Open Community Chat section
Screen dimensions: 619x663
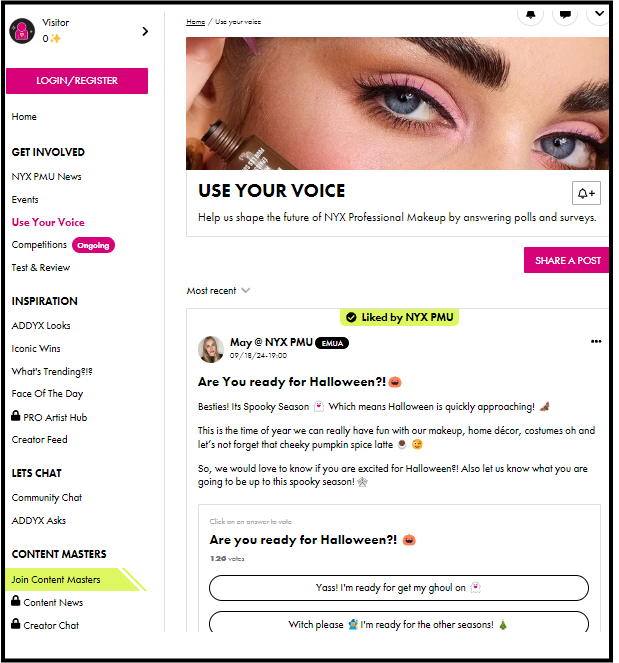click(47, 498)
